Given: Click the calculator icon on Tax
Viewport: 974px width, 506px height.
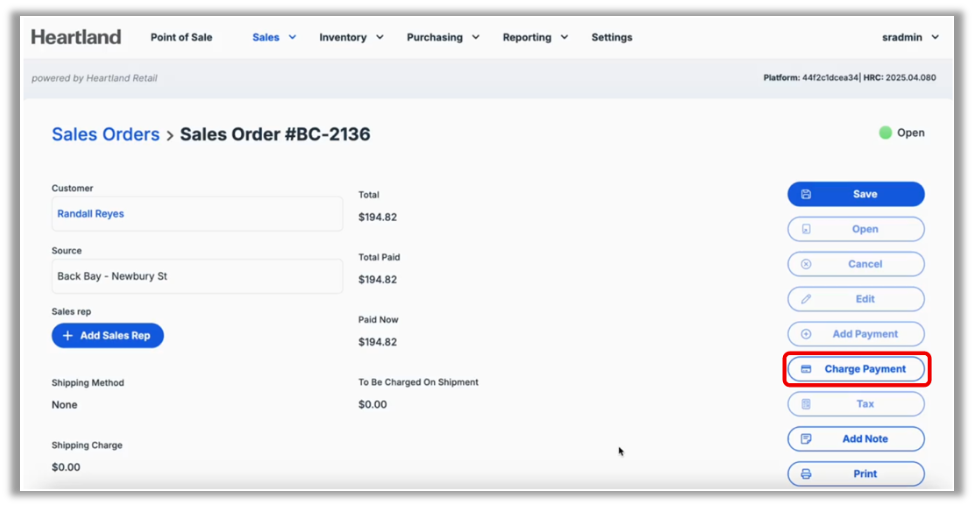Looking at the screenshot, I should [x=806, y=404].
